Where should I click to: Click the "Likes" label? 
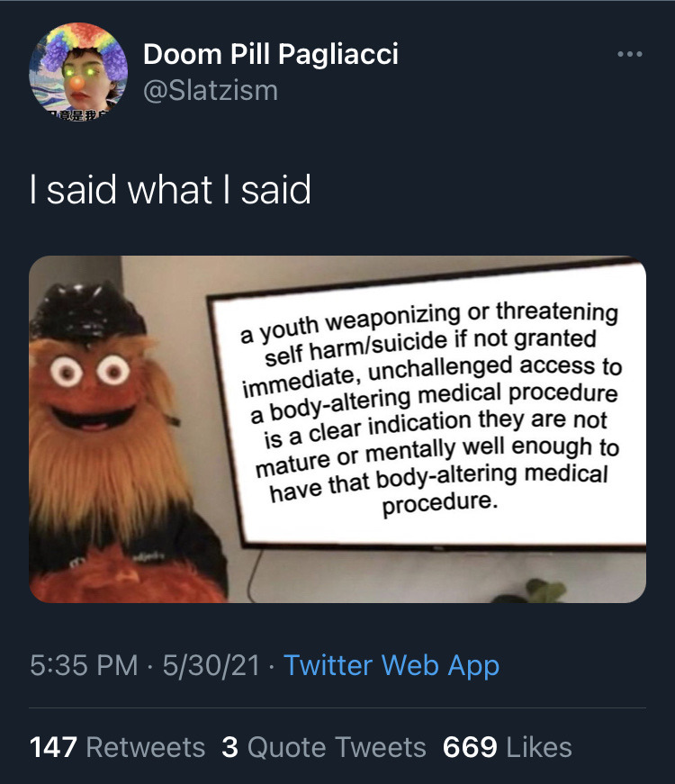539,747
